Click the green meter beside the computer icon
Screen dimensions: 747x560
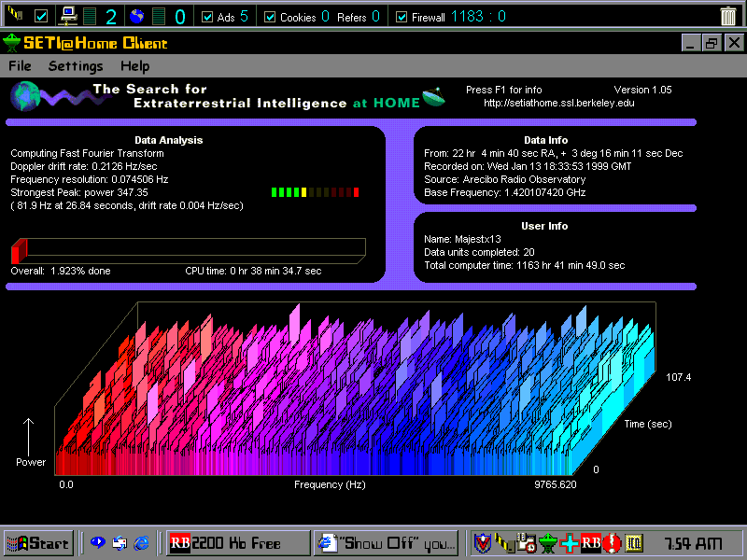(x=89, y=16)
